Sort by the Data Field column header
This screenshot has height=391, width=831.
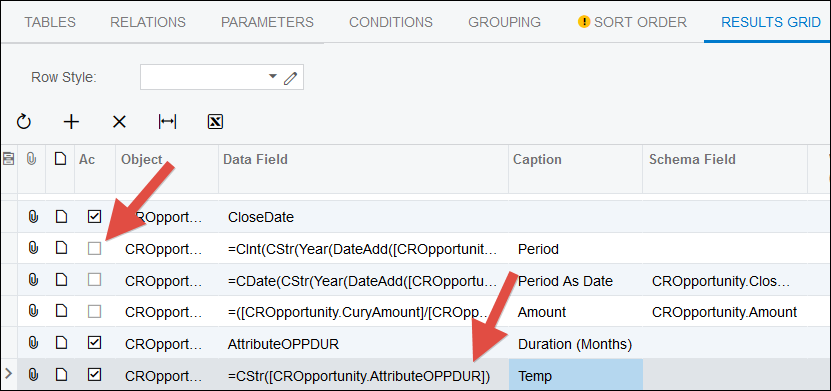pos(255,159)
